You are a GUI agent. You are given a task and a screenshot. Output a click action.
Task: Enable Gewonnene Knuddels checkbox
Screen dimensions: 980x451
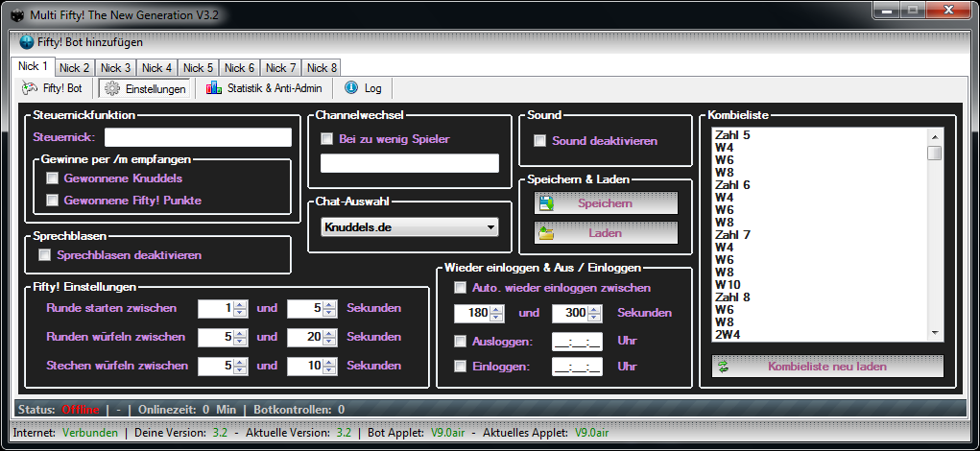click(53, 178)
